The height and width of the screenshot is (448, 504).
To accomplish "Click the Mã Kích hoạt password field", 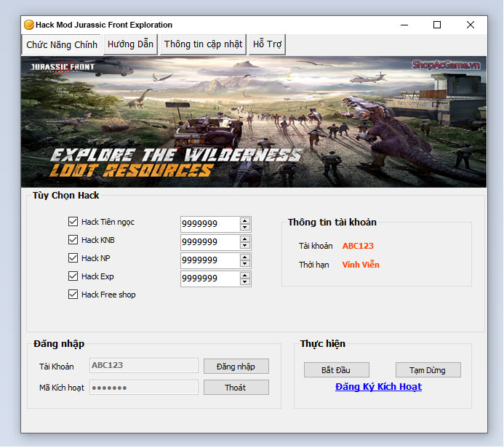I will tap(144, 387).
